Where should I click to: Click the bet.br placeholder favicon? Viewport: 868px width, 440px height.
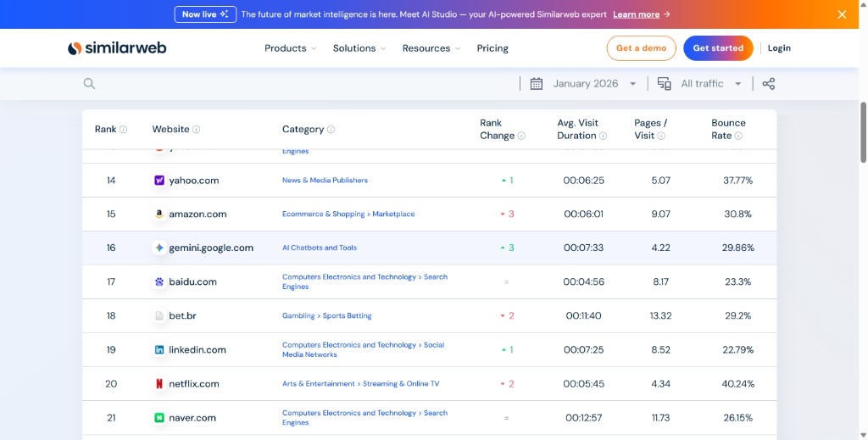click(159, 316)
